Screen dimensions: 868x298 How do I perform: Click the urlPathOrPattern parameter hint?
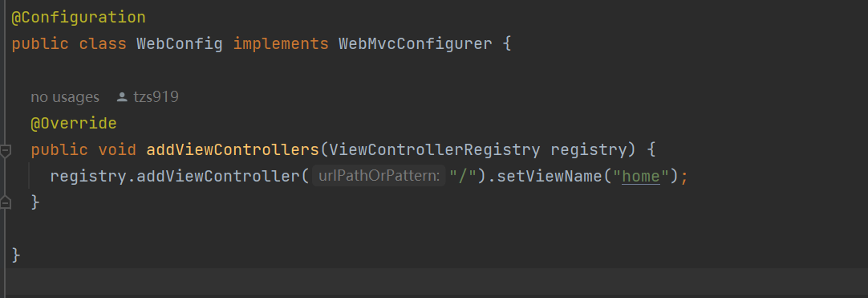[379, 177]
